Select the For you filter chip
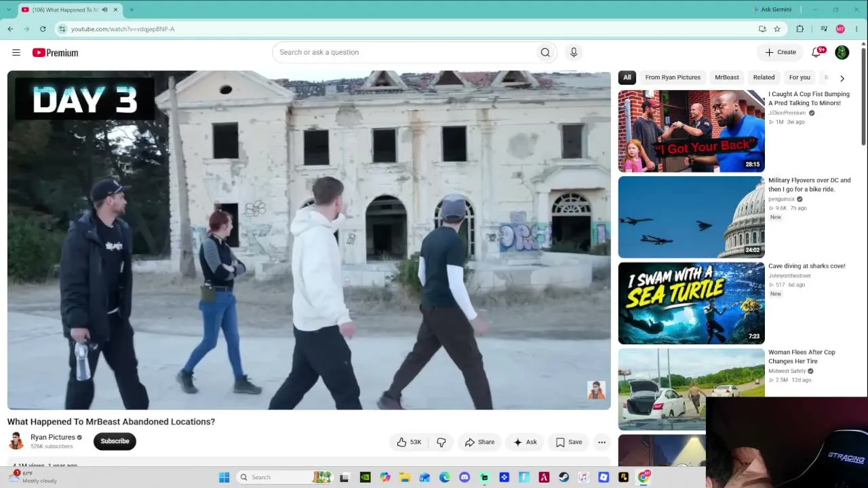868x488 pixels. (800, 77)
